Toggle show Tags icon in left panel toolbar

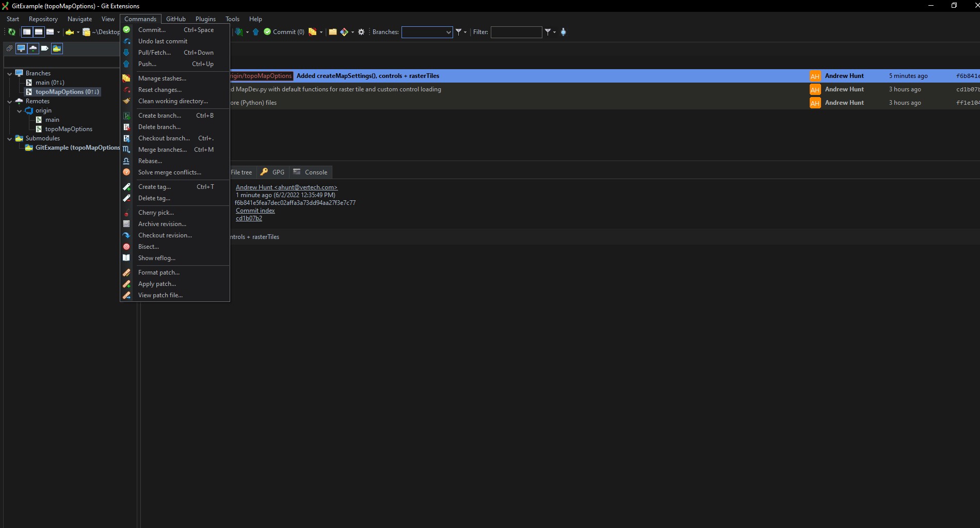[x=45, y=49]
